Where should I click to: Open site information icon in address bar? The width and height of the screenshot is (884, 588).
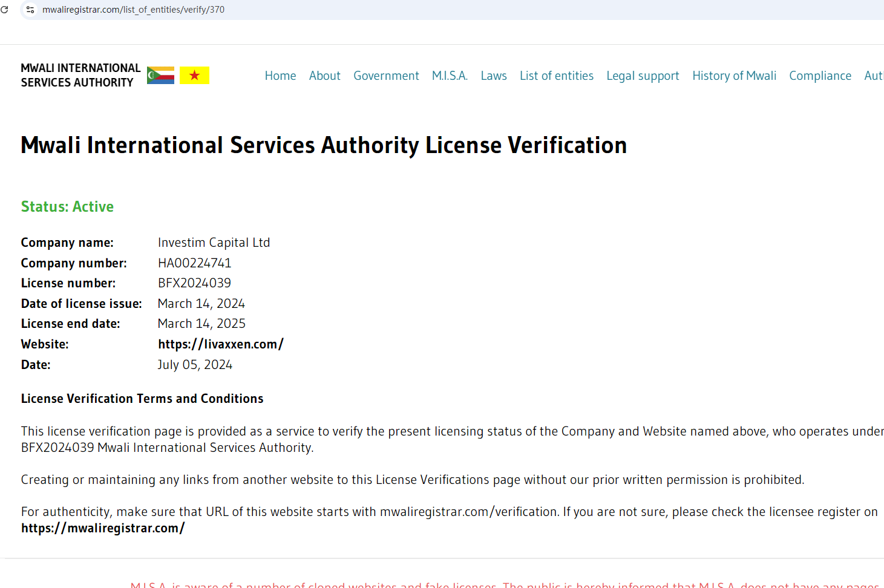coord(30,10)
